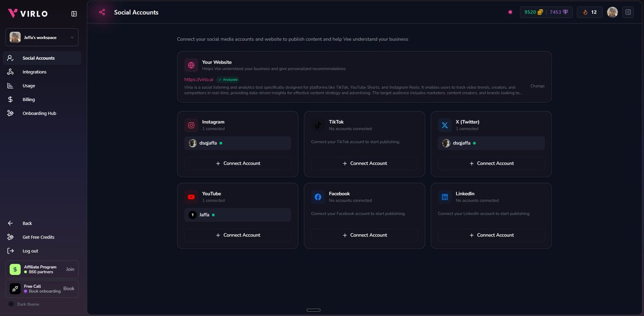Click the YouTube logo icon
The image size is (644, 316).
tap(191, 197)
